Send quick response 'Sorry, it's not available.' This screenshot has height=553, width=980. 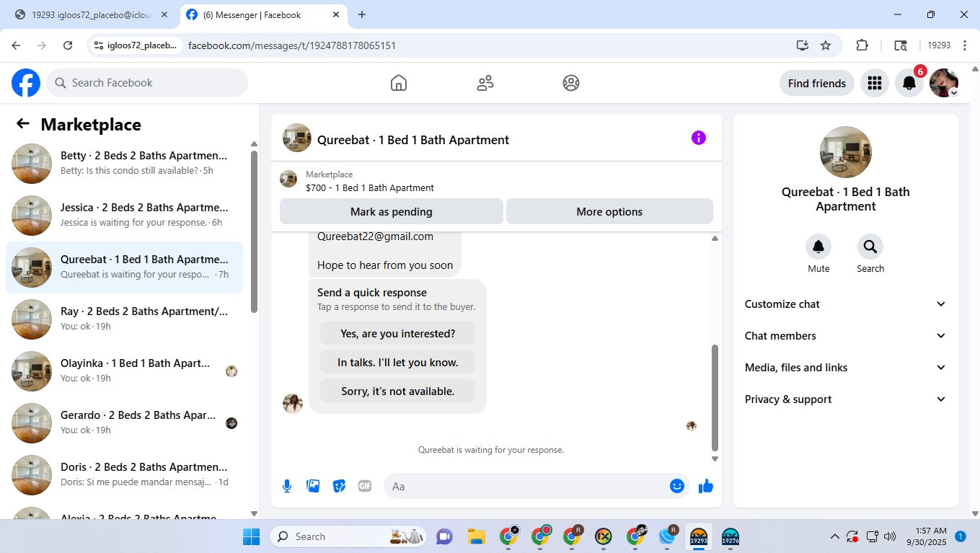[397, 391]
